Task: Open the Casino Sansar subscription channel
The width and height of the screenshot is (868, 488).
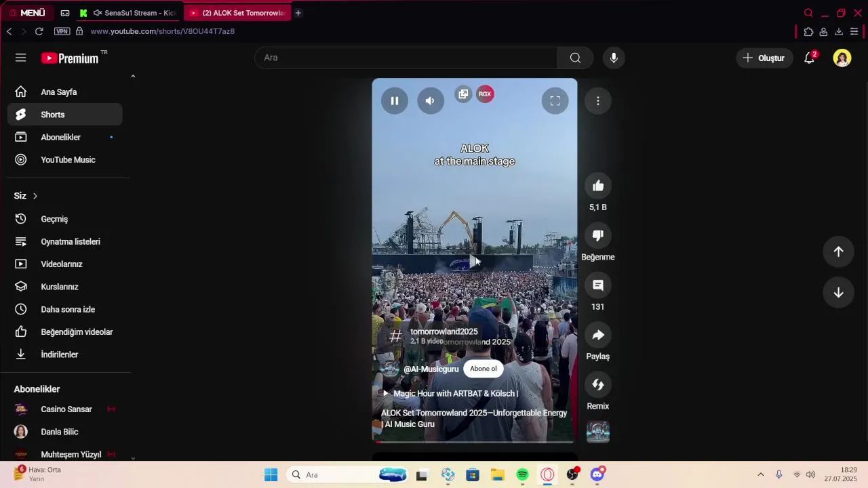Action: [65, 409]
